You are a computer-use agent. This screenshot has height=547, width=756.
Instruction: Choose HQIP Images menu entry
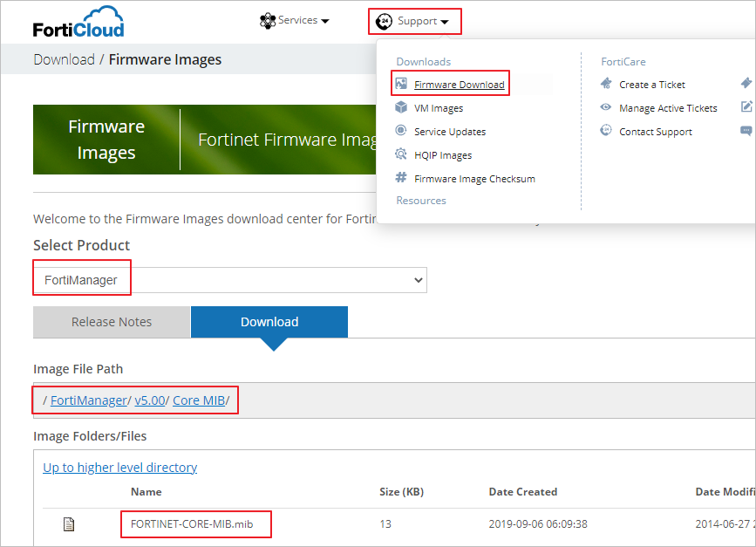[x=443, y=155]
